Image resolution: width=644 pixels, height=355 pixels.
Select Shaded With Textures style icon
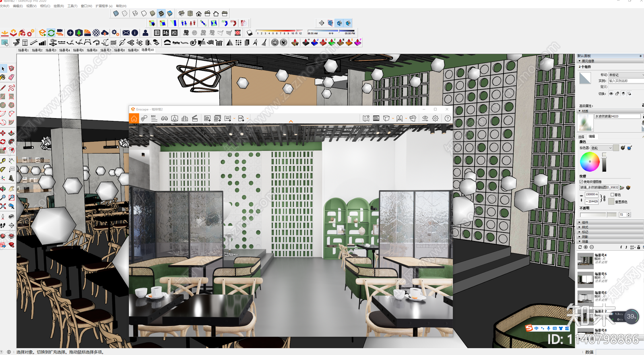161,13
